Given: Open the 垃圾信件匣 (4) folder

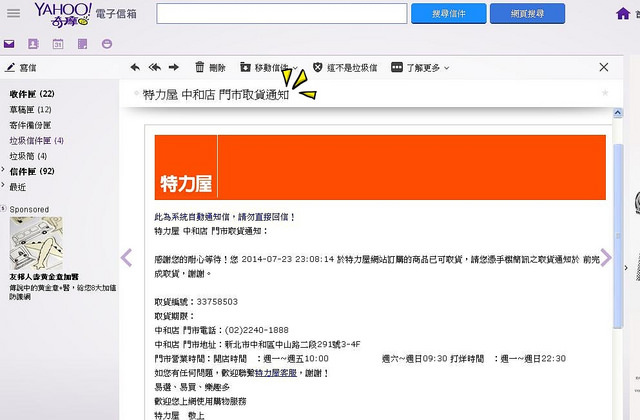Looking at the screenshot, I should (37, 140).
